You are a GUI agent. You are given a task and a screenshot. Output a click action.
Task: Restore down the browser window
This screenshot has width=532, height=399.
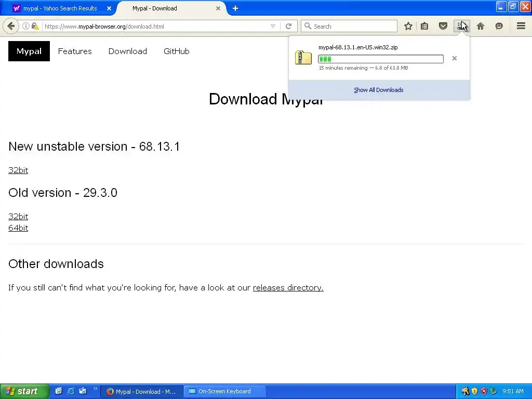coord(513,6)
